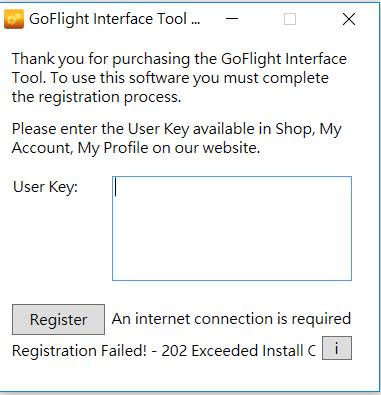381x395 pixels.
Task: Click 'An internet connection is required' note
Action: pos(231,319)
